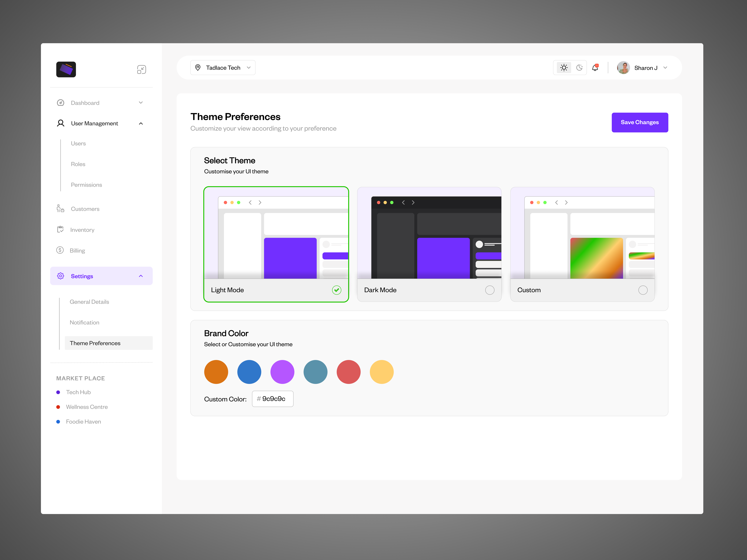Pick the yellow brand color
The height and width of the screenshot is (560, 747).
[x=382, y=372]
